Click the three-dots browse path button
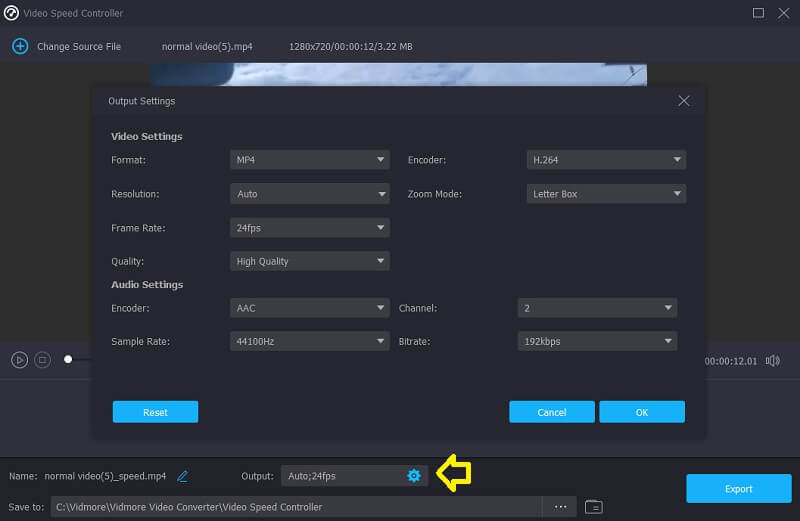 561,507
